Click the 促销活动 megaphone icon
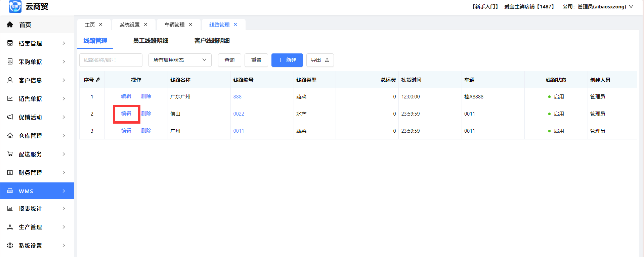 [10, 117]
